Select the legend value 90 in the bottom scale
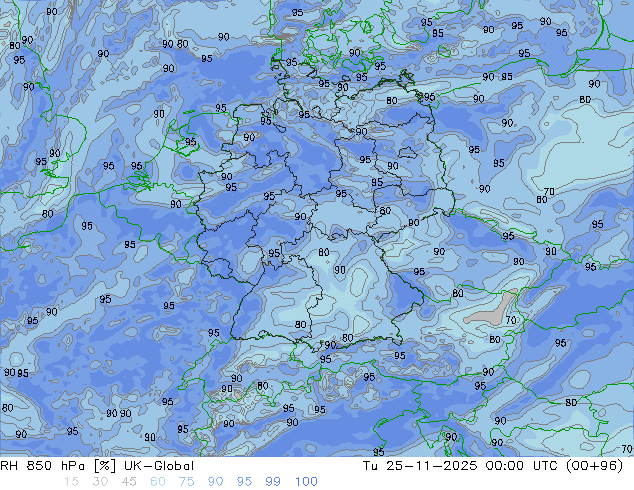The image size is (634, 490). point(216,482)
